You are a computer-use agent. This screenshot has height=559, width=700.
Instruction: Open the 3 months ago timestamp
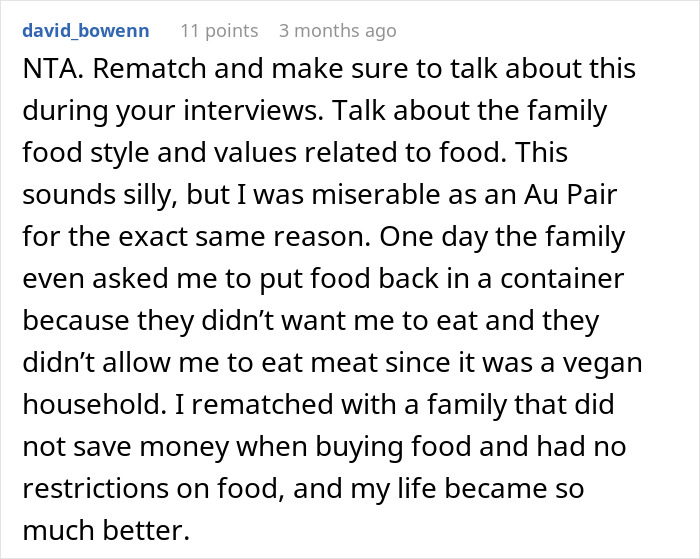click(x=337, y=31)
